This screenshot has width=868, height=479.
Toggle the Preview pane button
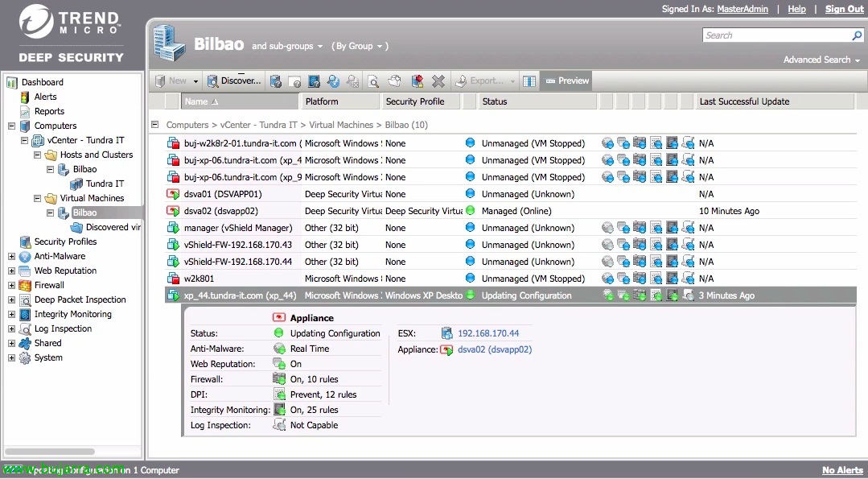click(x=567, y=81)
